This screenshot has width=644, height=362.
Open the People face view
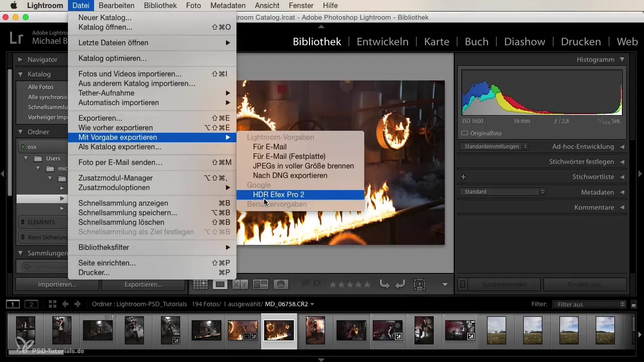(281, 285)
